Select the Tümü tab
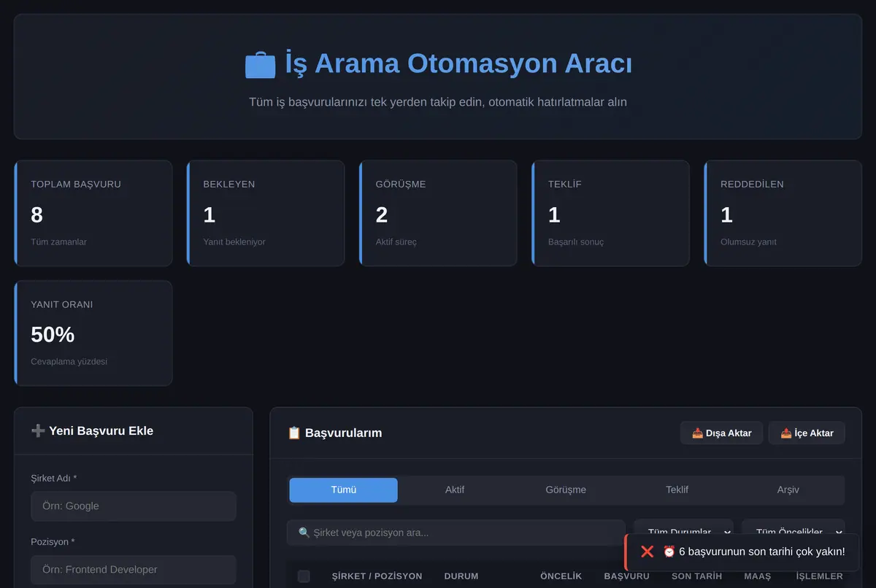The width and height of the screenshot is (876, 588). point(344,490)
